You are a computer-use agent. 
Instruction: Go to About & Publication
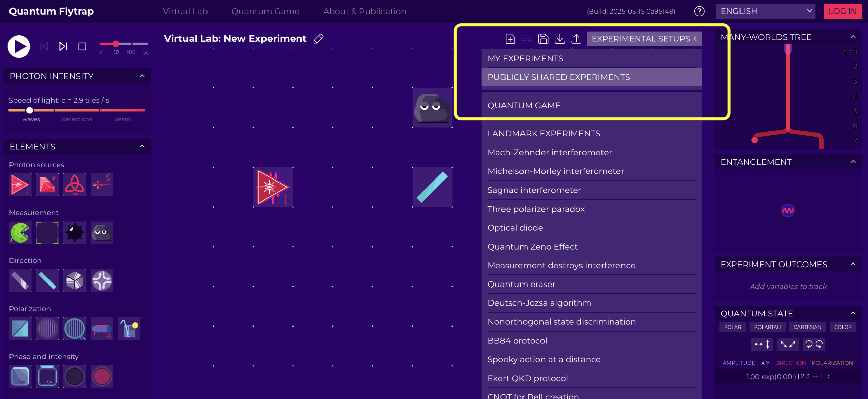pos(365,11)
